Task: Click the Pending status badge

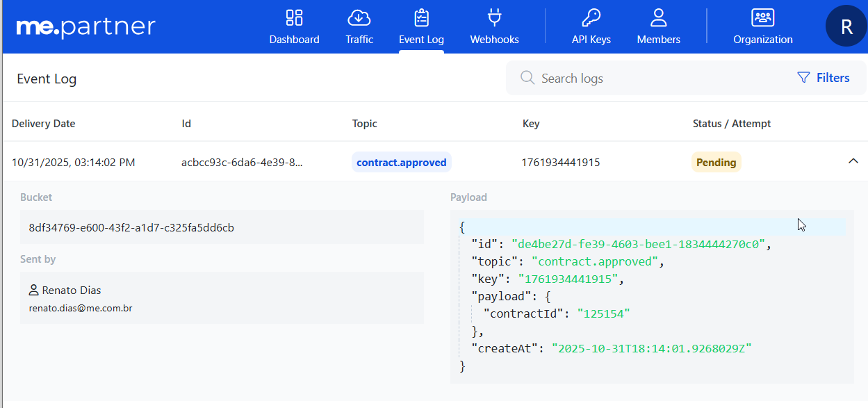Action: 716,163
